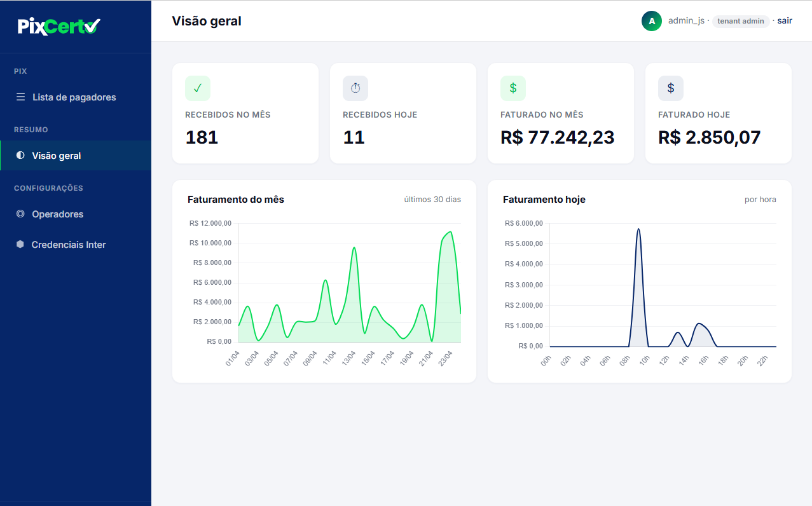The image size is (812, 506).
Task: Click the sair logout link
Action: 785,21
